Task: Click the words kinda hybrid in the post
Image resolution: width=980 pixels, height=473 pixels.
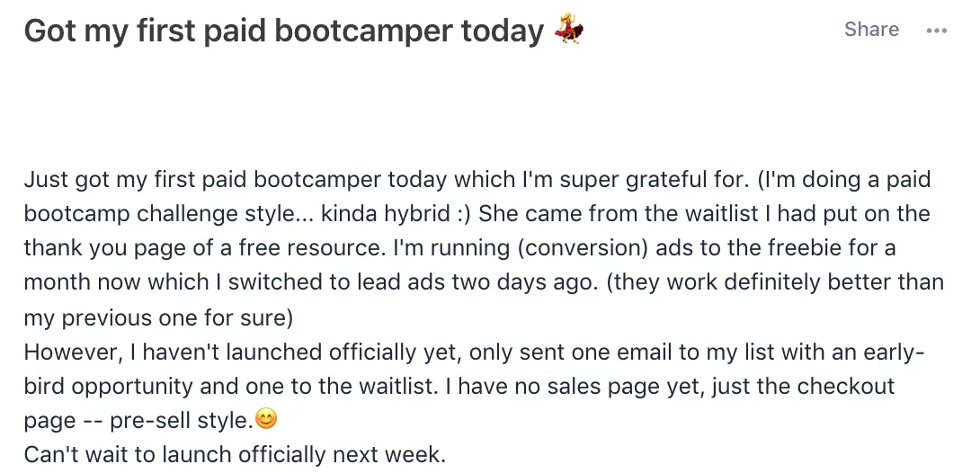Action: click(387, 214)
